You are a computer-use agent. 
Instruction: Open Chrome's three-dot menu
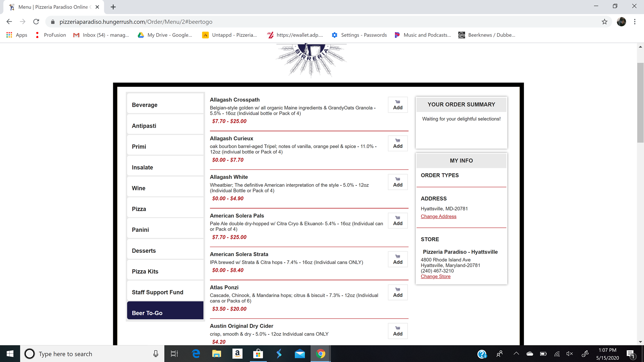[635, 22]
